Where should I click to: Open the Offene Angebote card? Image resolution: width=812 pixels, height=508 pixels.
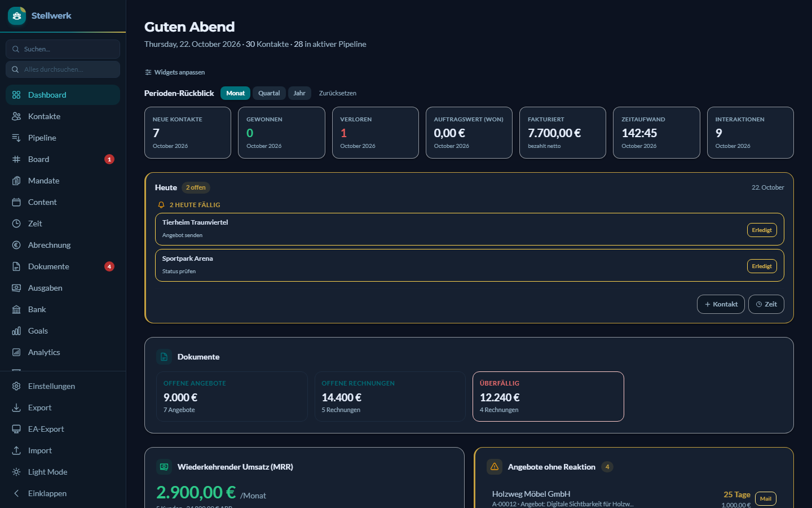click(x=232, y=396)
